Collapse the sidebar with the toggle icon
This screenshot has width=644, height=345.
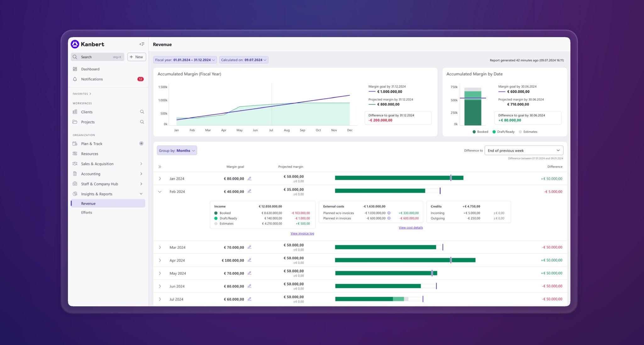point(142,44)
